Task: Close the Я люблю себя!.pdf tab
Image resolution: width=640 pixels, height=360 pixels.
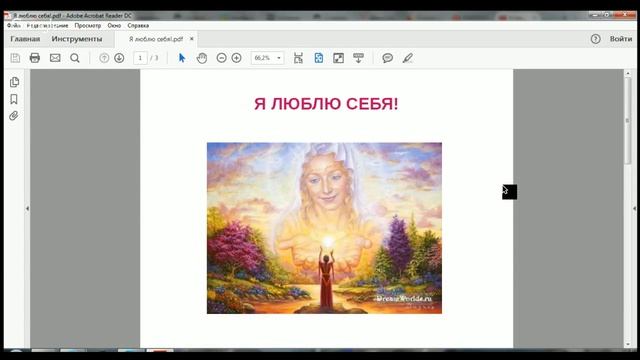Action: point(191,39)
